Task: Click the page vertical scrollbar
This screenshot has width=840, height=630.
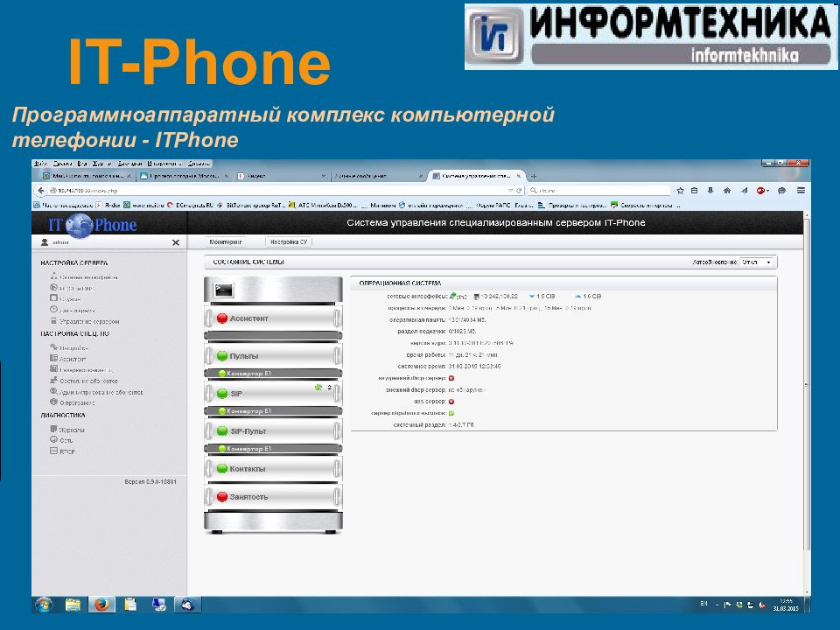Action: [807, 384]
